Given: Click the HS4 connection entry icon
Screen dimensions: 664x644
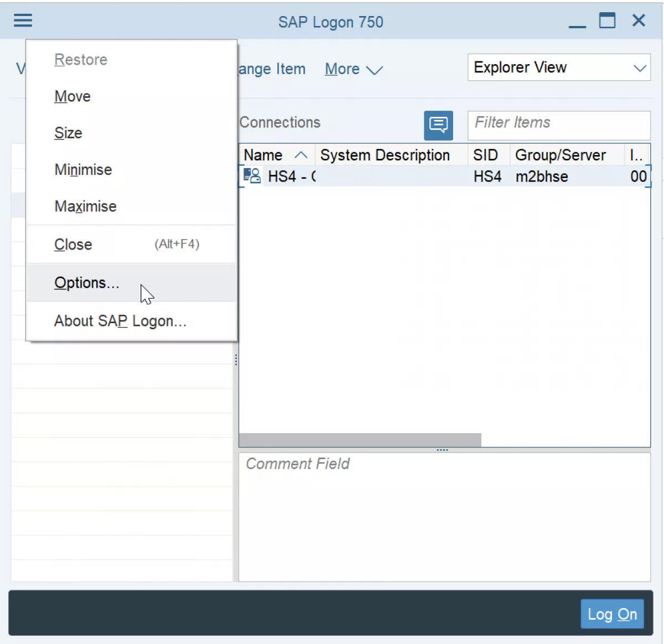Looking at the screenshot, I should point(252,176).
